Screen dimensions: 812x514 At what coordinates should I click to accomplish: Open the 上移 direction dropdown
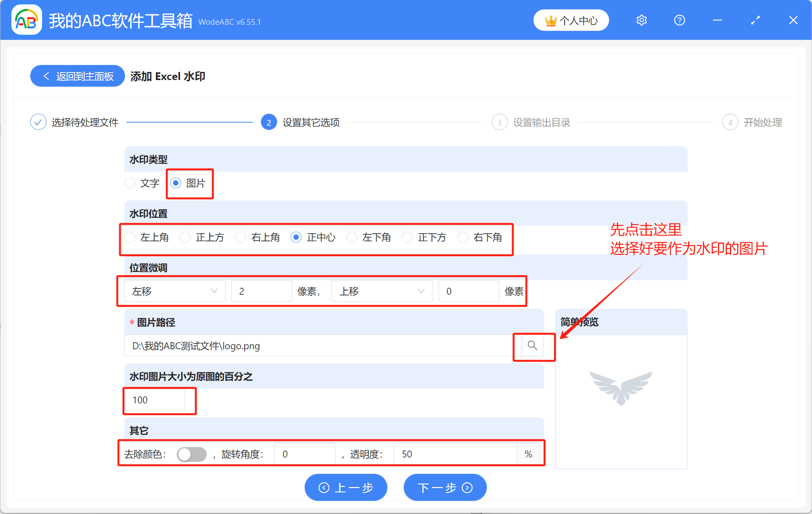click(382, 291)
